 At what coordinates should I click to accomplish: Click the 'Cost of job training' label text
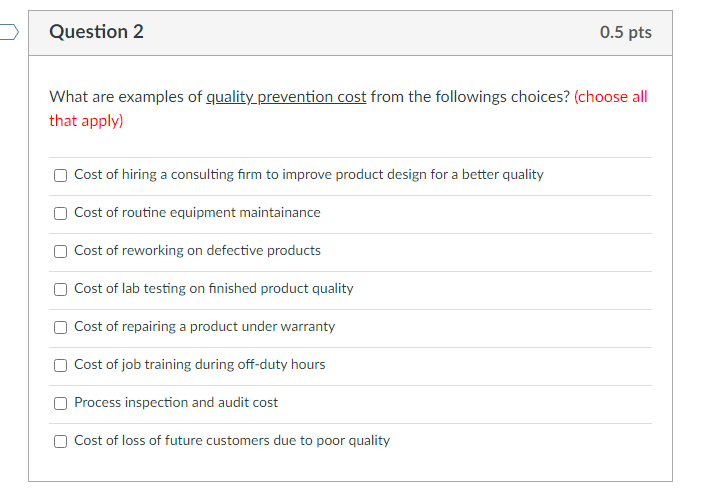coord(199,365)
